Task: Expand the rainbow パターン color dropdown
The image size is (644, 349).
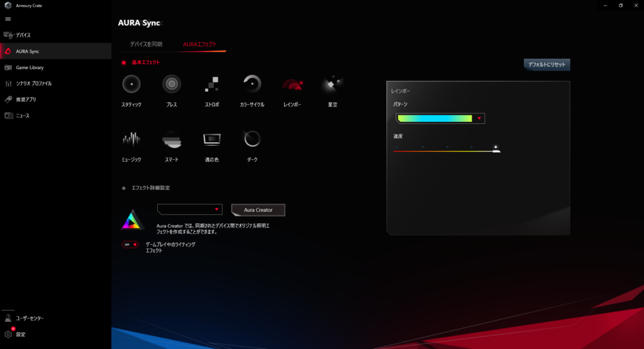Action: [440, 118]
